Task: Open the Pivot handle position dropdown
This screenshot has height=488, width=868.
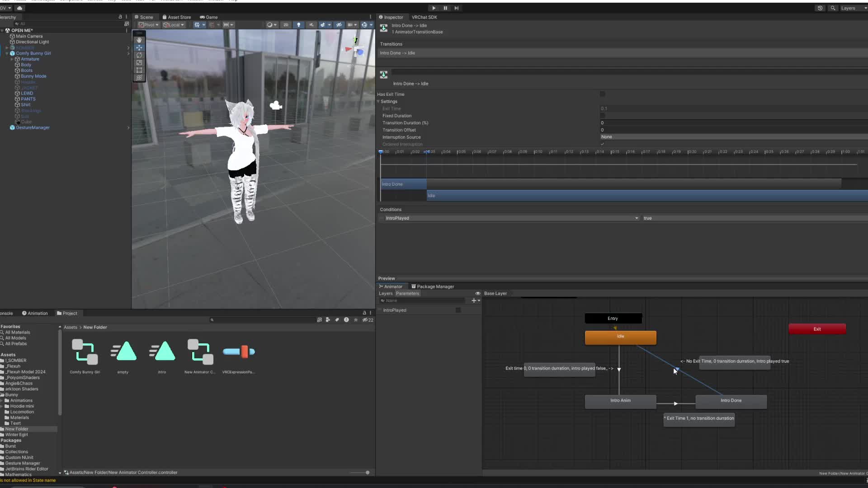Action: (149, 25)
